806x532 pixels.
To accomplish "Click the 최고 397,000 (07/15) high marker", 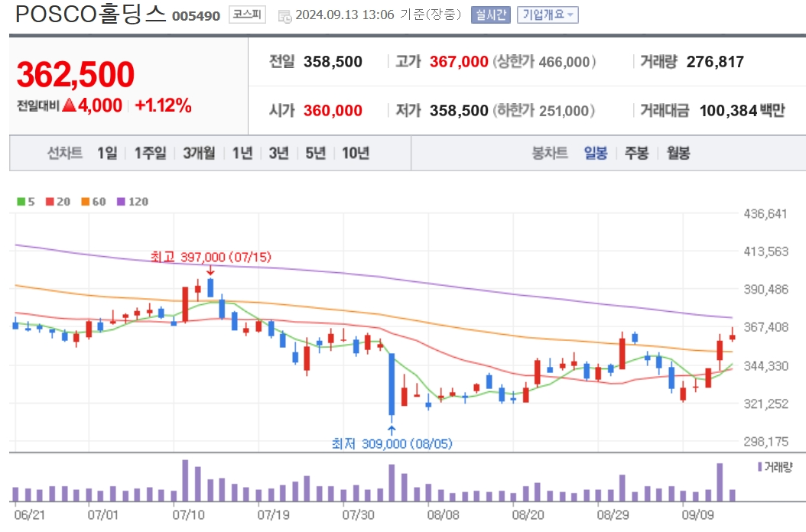I will point(211,257).
